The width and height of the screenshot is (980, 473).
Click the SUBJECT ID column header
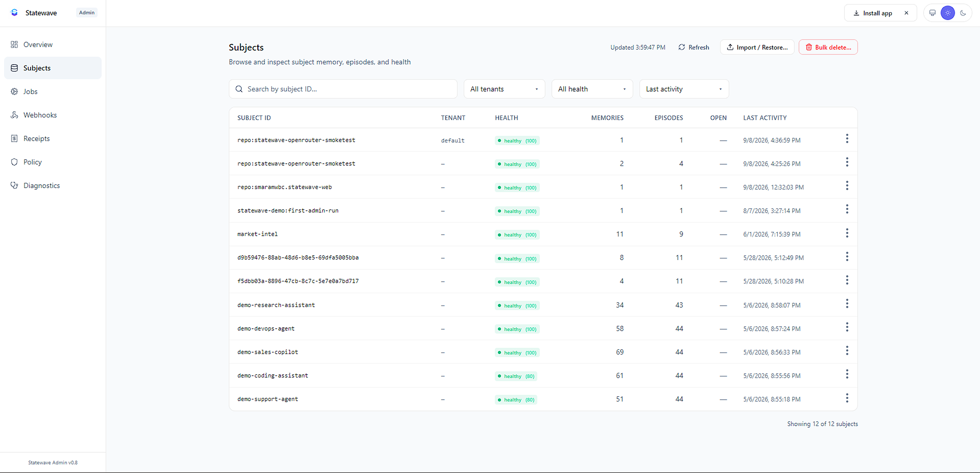[x=254, y=118]
